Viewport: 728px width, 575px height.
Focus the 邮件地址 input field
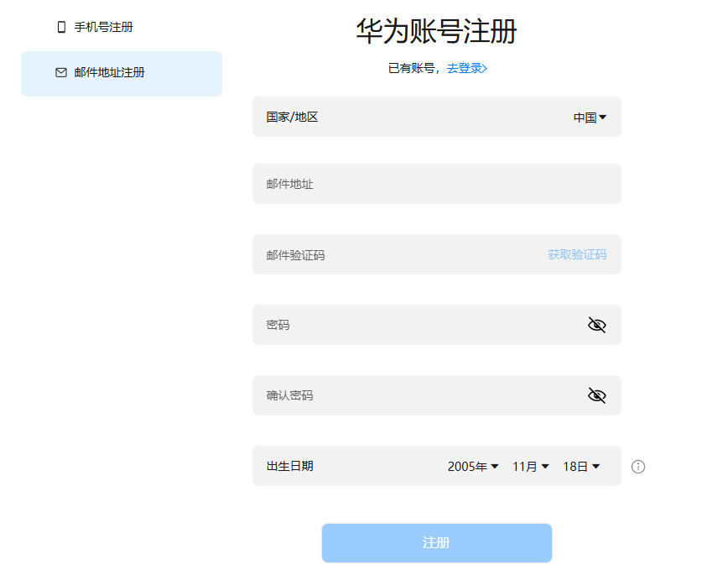[x=436, y=184]
